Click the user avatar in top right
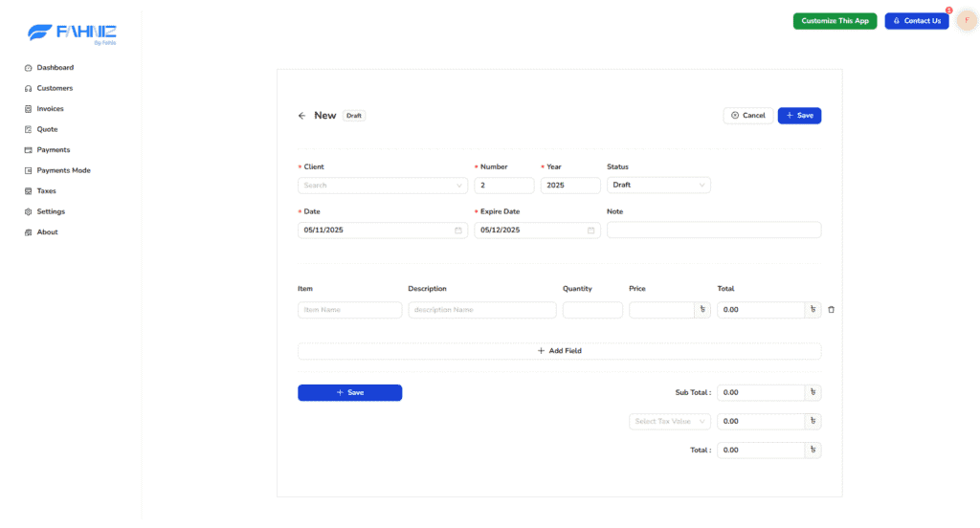Viewport: 980px width, 528px height. pyautogui.click(x=967, y=20)
